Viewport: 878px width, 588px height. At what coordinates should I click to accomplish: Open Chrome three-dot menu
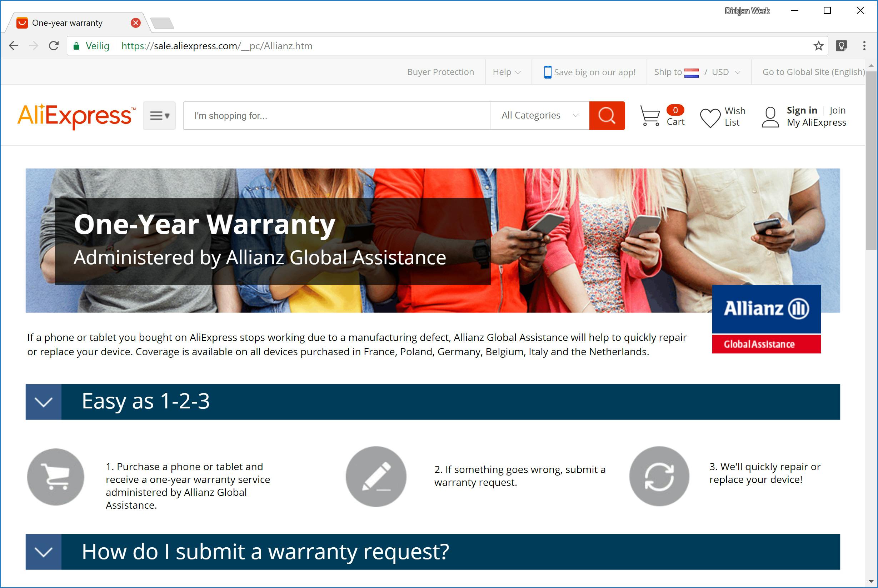point(864,46)
